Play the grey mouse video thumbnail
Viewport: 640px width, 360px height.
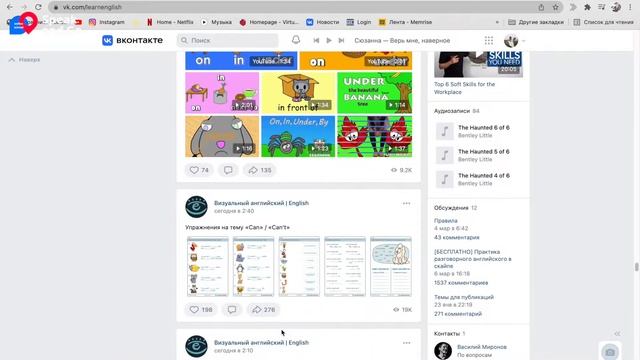click(222, 136)
